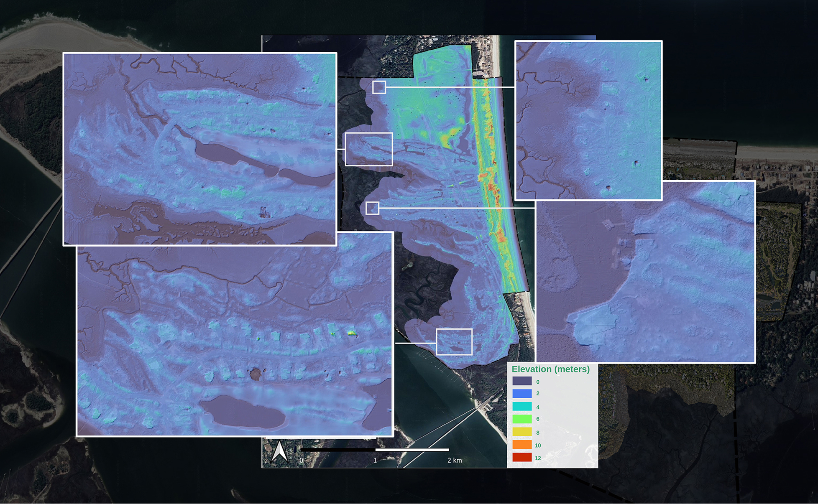Click the Elevation (meters) legend title
Image resolution: width=818 pixels, height=504 pixels.
pyautogui.click(x=550, y=369)
